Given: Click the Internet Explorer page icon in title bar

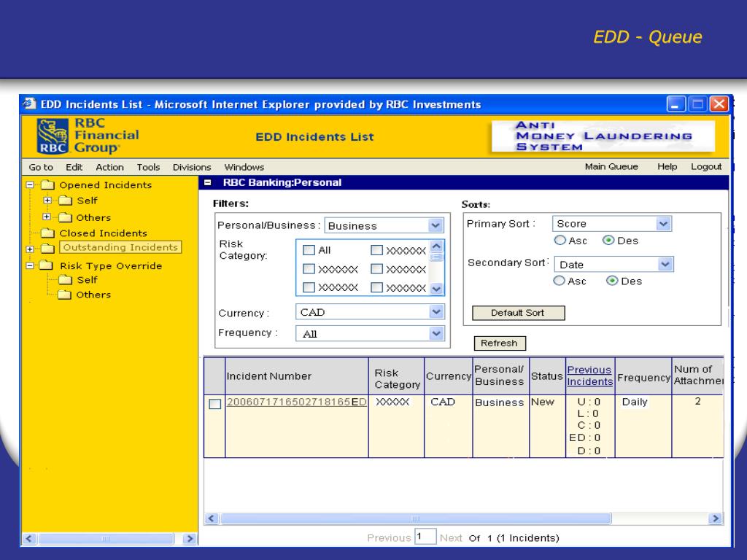Looking at the screenshot, I should [30, 104].
